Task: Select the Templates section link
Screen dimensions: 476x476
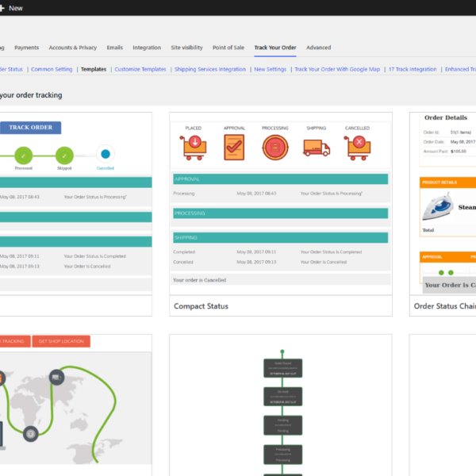Action: pos(94,69)
